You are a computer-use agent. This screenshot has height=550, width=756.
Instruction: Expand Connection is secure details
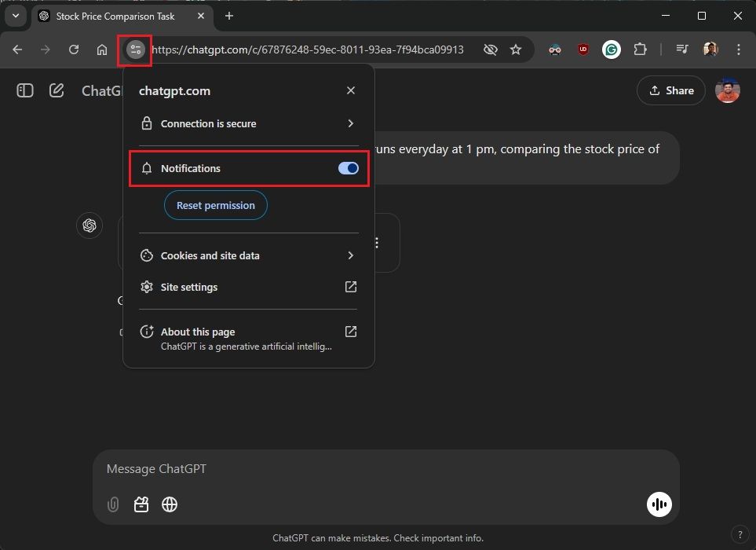(248, 123)
